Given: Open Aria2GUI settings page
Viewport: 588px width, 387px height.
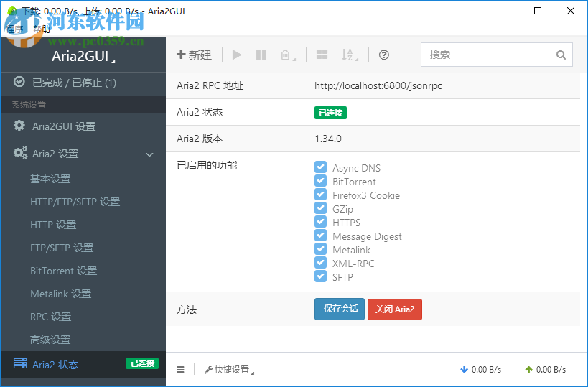Looking at the screenshot, I should click(83, 126).
